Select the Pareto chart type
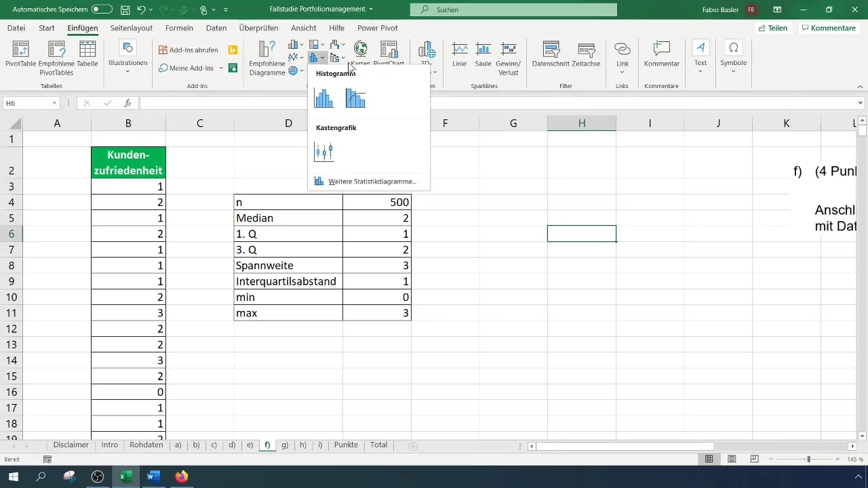This screenshot has width=868, height=488. 355,98
